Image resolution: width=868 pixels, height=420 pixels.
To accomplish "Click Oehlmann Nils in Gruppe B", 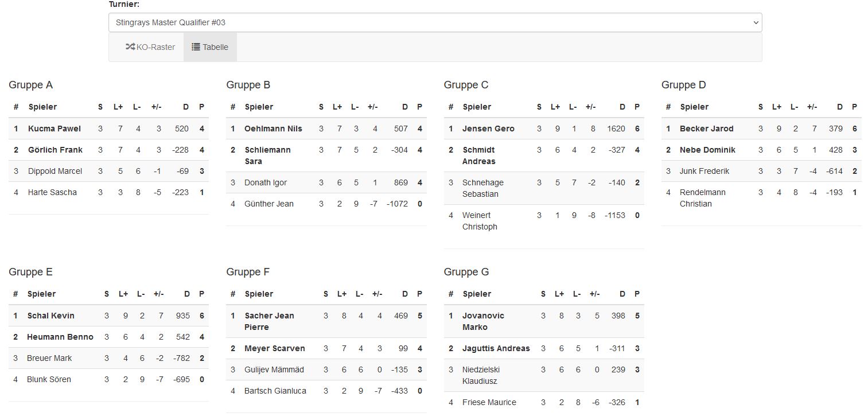I will (x=273, y=129).
